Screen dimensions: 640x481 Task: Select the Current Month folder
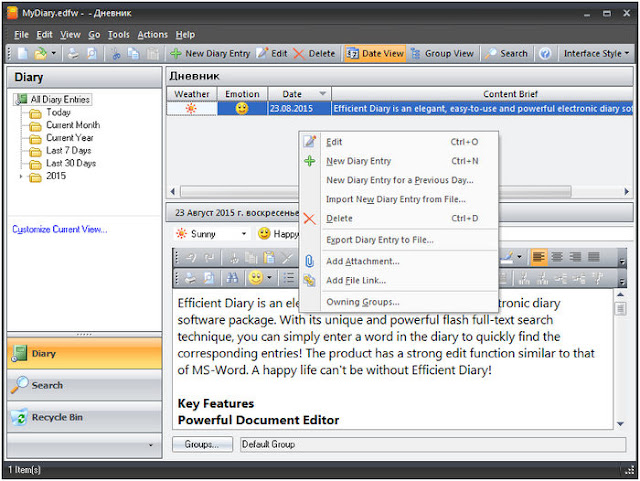point(73,125)
